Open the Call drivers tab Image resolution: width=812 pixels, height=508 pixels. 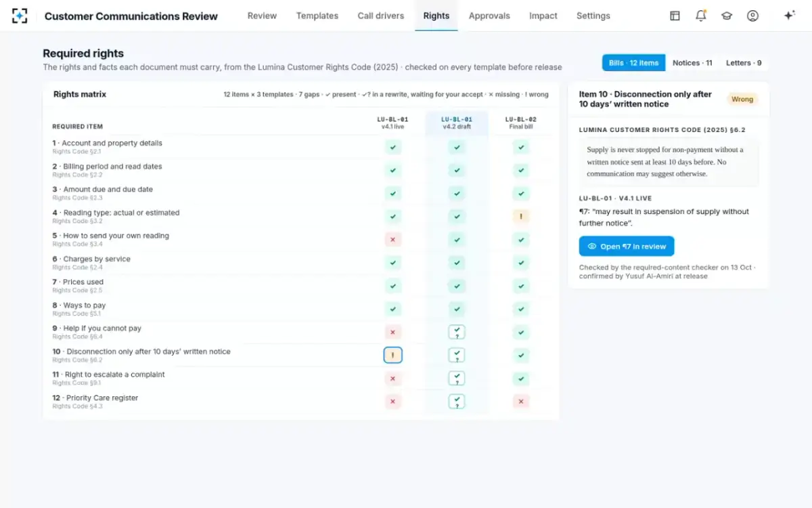pos(381,16)
